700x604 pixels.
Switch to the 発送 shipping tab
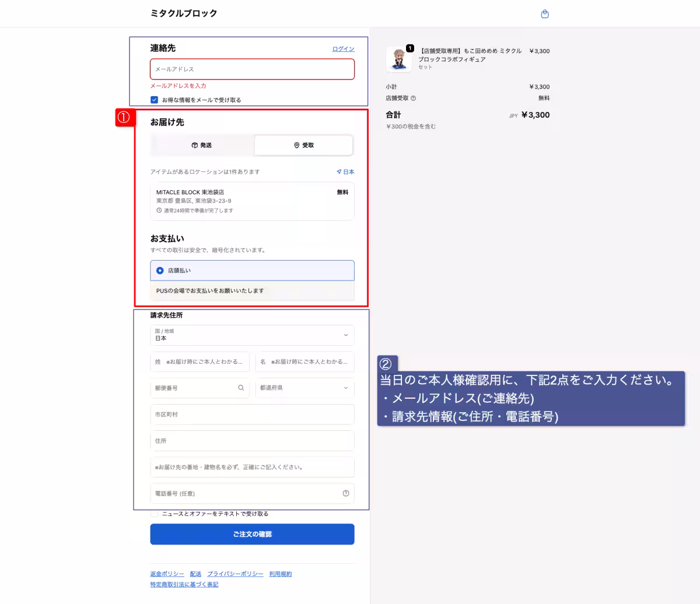[x=201, y=145]
